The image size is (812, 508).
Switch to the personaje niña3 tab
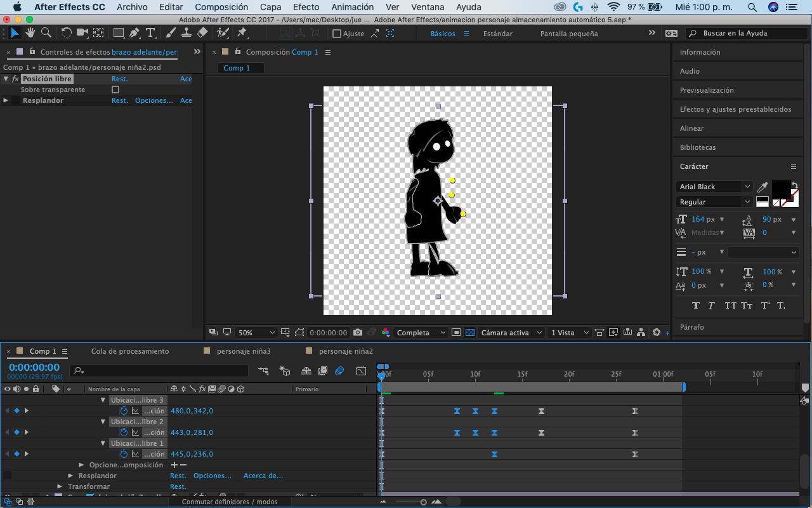[244, 351]
